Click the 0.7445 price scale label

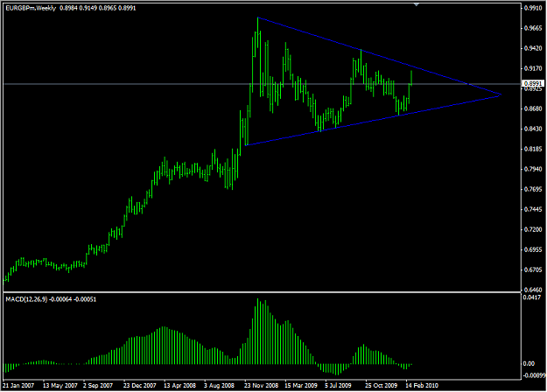(534, 210)
